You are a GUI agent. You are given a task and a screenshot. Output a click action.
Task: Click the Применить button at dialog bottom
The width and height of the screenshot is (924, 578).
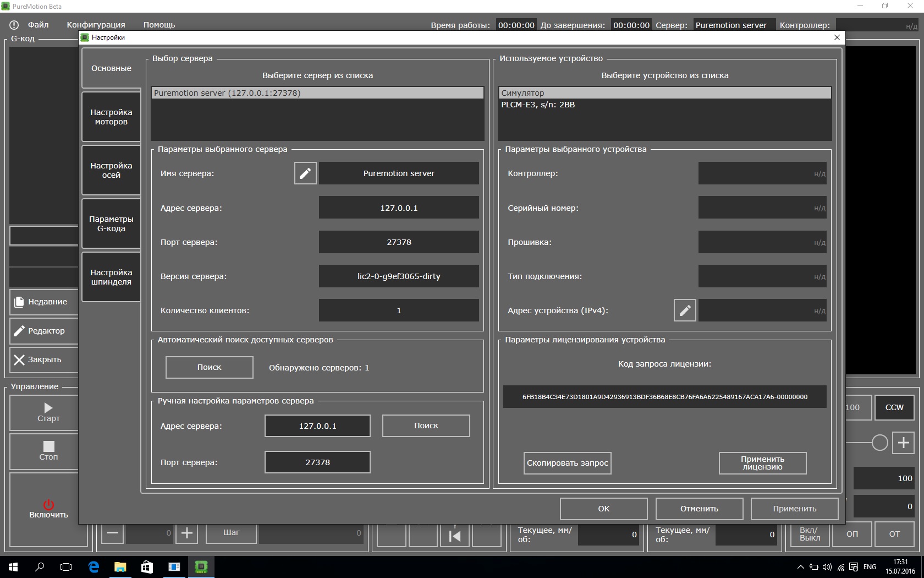click(795, 509)
